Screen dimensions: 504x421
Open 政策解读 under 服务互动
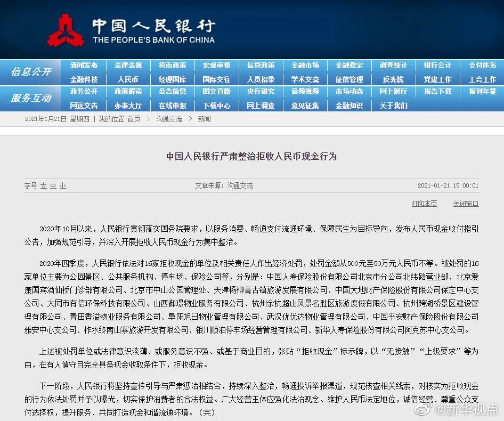click(x=128, y=91)
